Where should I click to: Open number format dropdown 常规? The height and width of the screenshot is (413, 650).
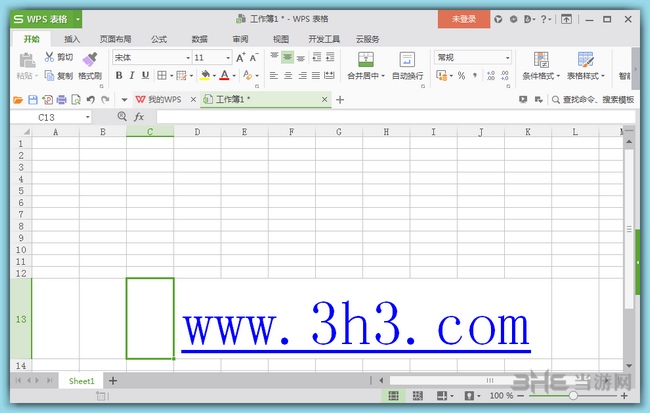(x=507, y=58)
